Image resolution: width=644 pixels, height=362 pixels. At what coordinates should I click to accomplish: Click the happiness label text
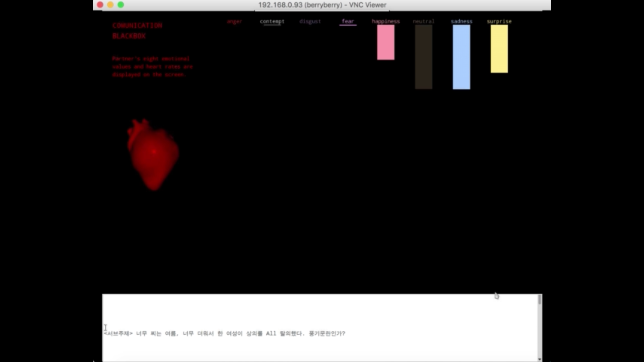coord(386,21)
